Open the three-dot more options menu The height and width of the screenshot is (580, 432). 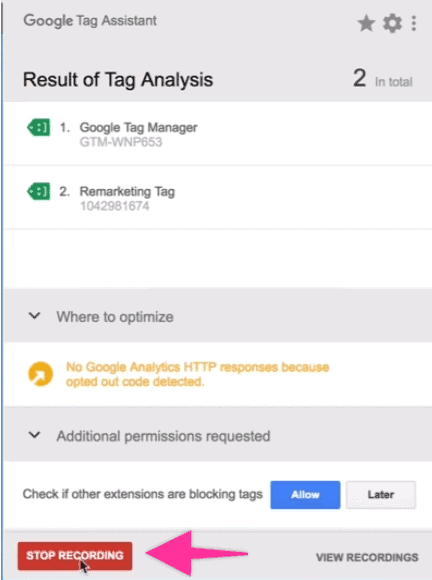pos(414,24)
